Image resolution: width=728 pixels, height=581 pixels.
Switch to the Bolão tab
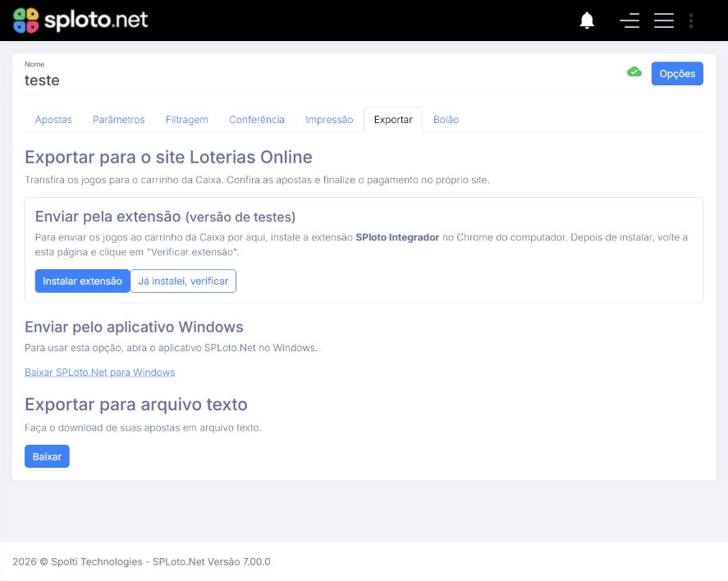446,120
